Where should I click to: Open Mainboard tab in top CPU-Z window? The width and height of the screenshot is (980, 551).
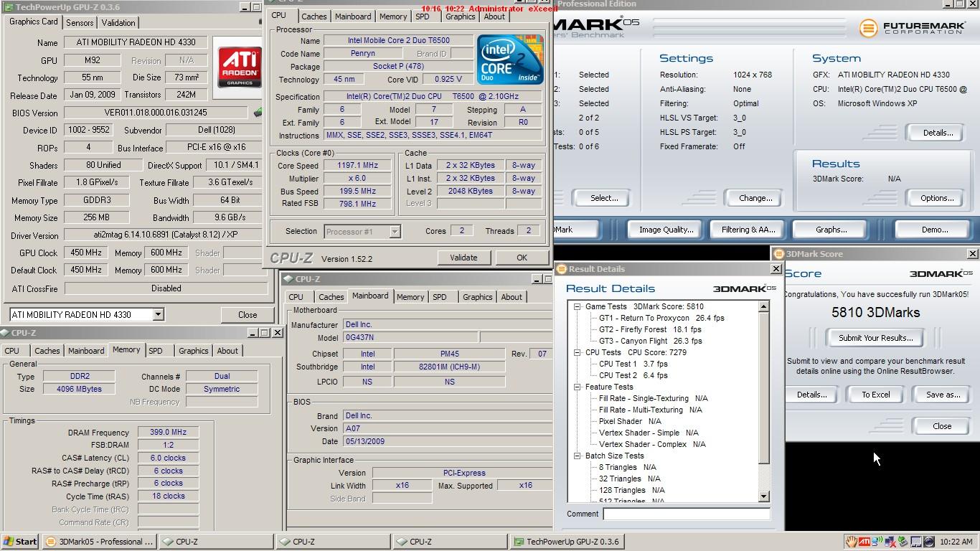point(353,17)
